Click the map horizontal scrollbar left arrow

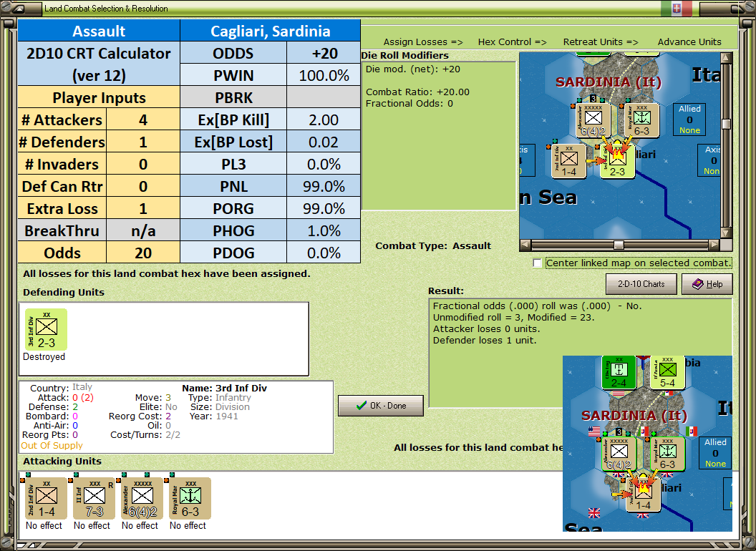525,245
